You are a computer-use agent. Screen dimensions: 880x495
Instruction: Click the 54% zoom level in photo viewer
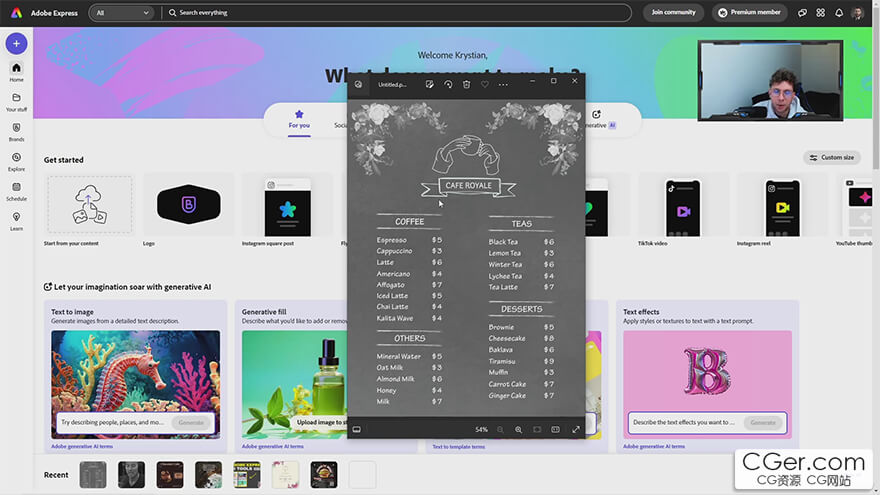pos(482,429)
